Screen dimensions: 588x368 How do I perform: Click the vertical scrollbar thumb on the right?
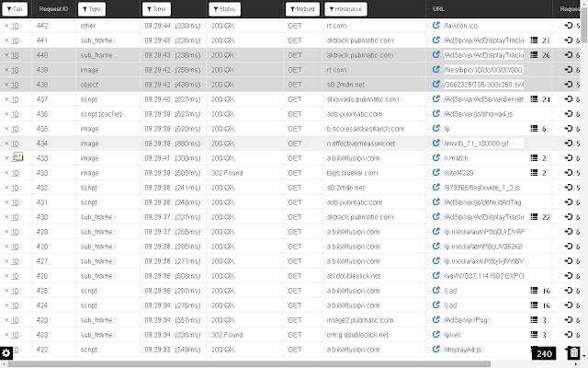pyautogui.click(x=584, y=24)
